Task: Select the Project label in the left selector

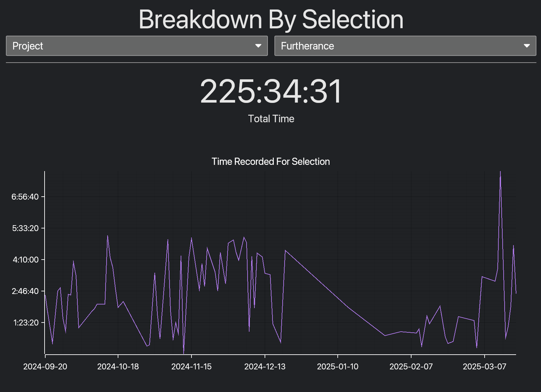Action: (28, 46)
